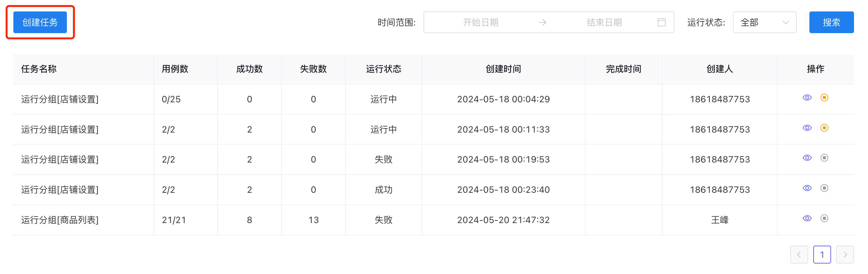Click the 创建任务 button
This screenshot has height=274, width=868.
pyautogui.click(x=40, y=23)
